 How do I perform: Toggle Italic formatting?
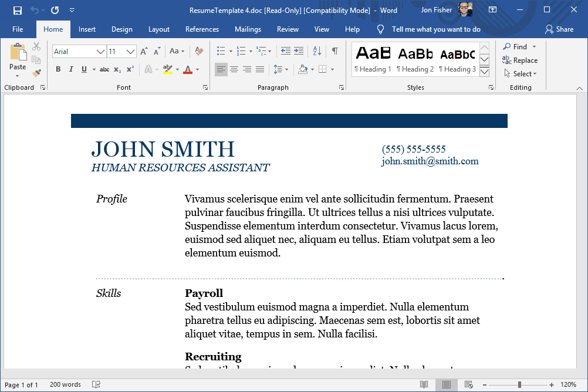[71, 69]
